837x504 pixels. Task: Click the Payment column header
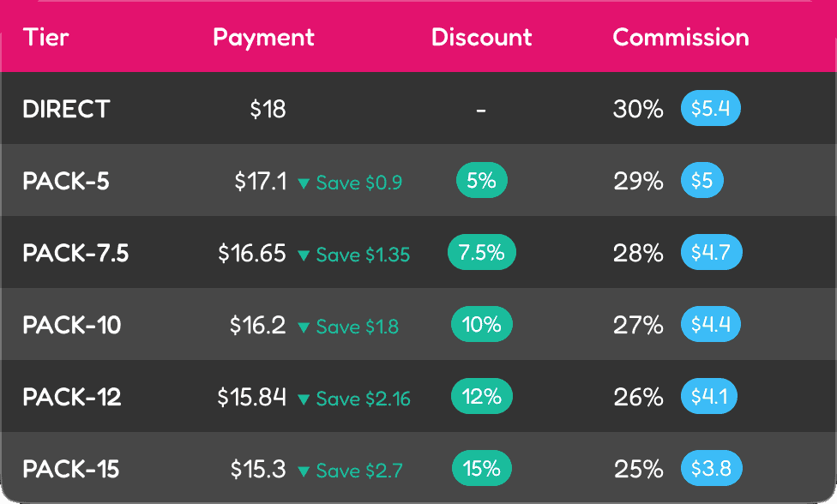pyautogui.click(x=263, y=38)
